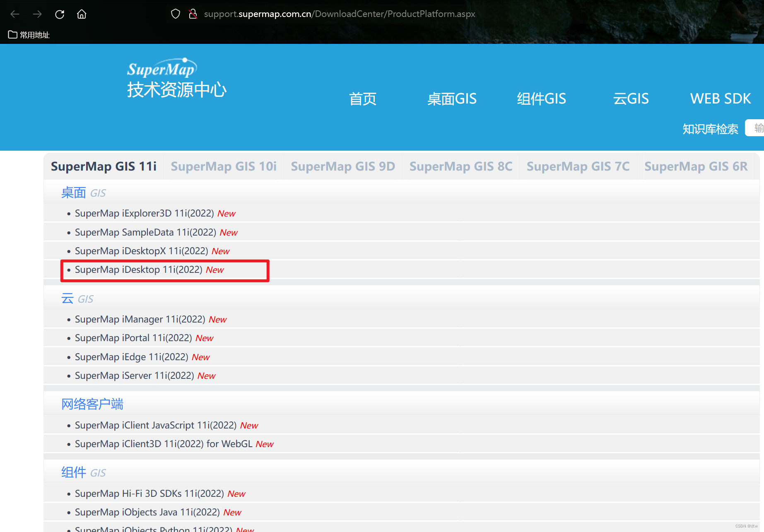Click the 知识库检索 label
The image size is (764, 532).
pyautogui.click(x=710, y=129)
